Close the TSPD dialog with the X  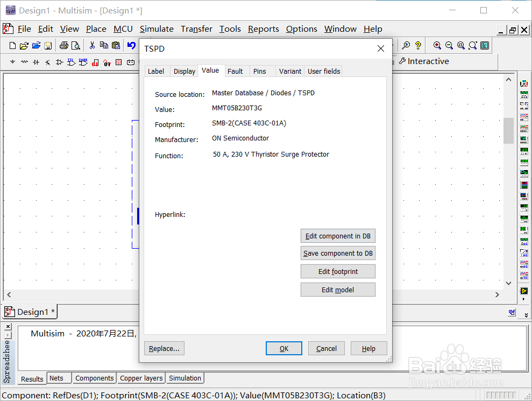[381, 48]
